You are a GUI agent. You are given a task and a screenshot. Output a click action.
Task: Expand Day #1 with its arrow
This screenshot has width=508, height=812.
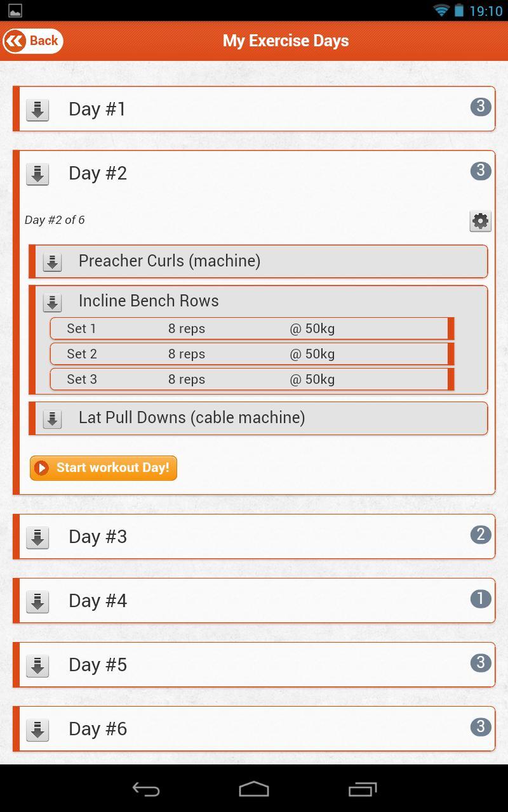pyautogui.click(x=37, y=110)
